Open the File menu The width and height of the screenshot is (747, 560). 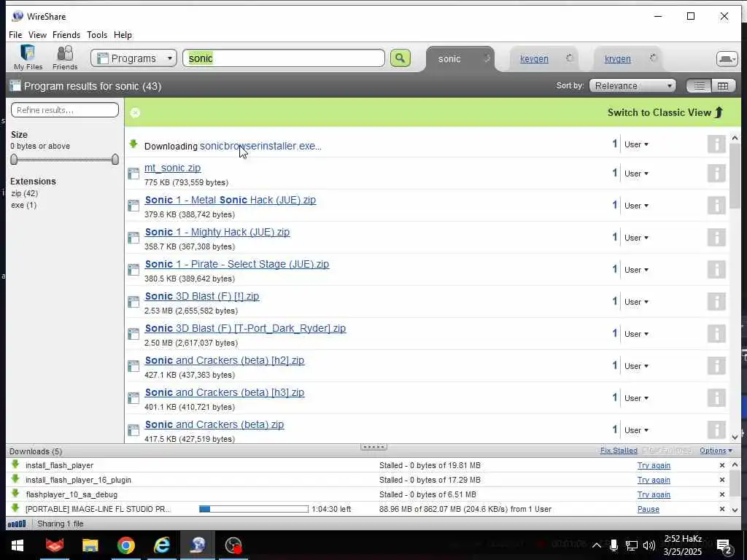pos(15,35)
